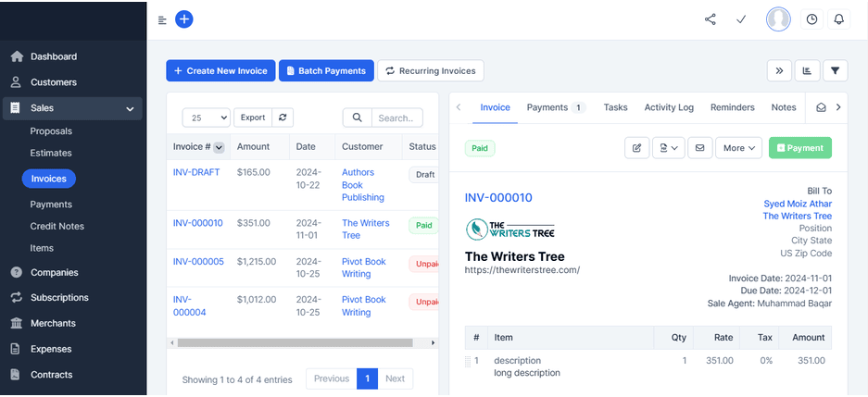
Task: Send invoice via envelope icon button
Action: (700, 148)
